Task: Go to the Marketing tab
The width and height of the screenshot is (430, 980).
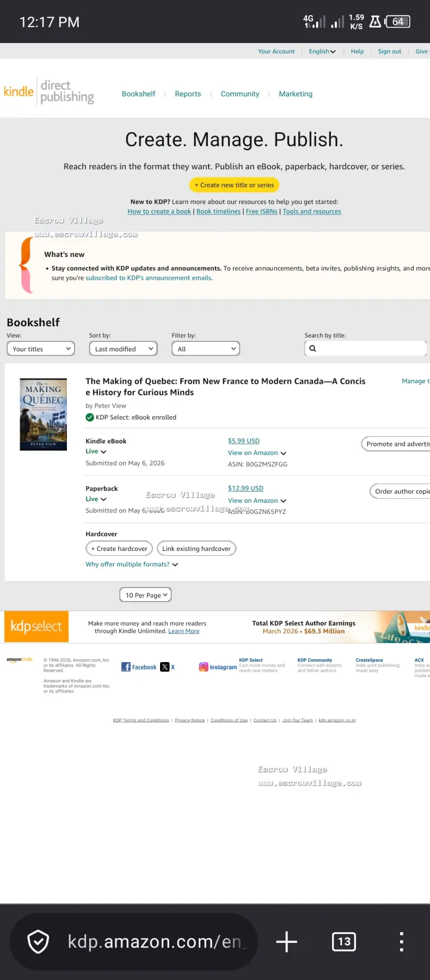Action: click(296, 94)
